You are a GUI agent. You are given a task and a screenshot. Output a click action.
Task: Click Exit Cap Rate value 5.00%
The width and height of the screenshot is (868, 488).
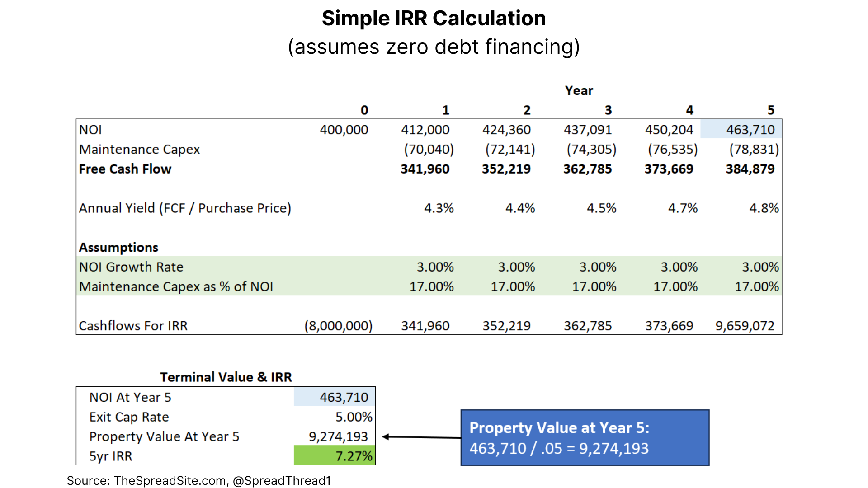(354, 417)
